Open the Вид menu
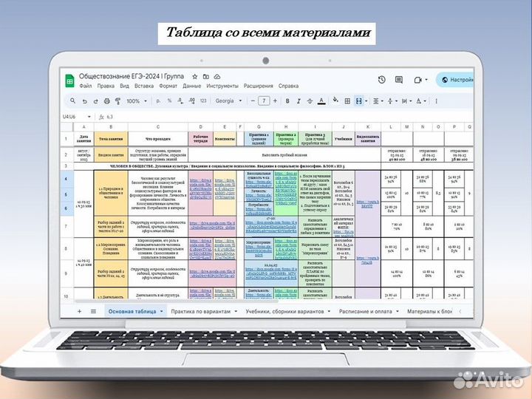 pos(124,86)
